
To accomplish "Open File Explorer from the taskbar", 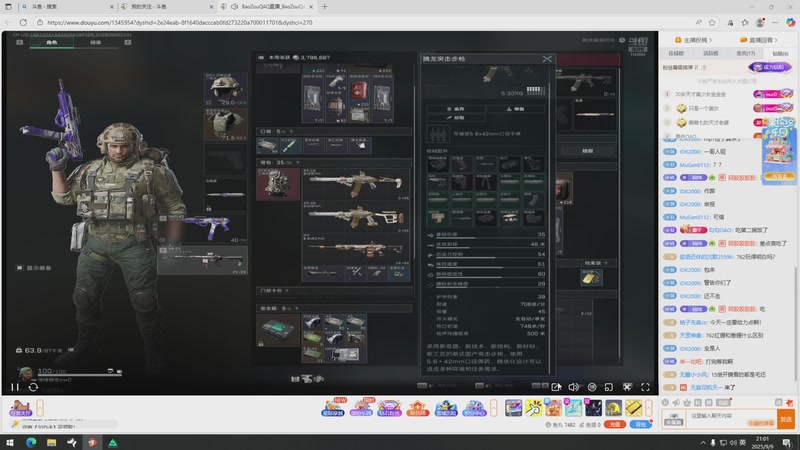I will click(x=52, y=442).
